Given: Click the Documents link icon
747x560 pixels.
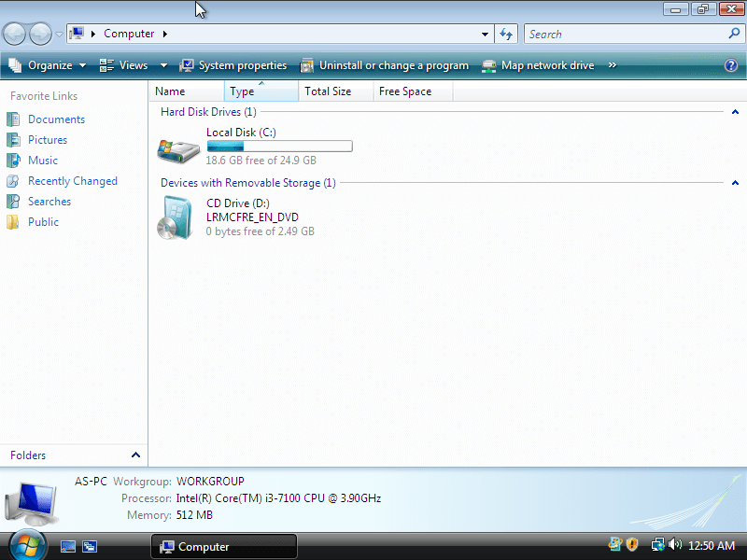Looking at the screenshot, I should tap(13, 119).
